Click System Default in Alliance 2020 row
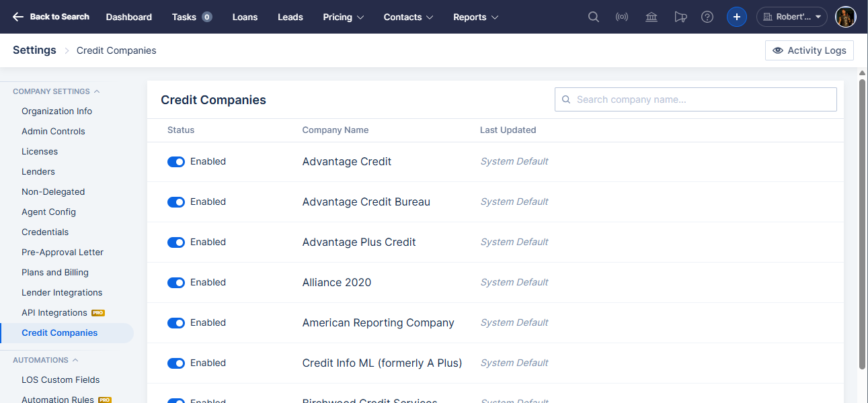The width and height of the screenshot is (868, 403). pos(514,283)
